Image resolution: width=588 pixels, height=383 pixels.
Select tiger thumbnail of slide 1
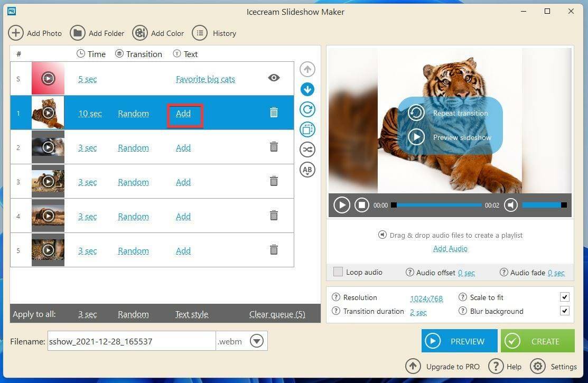click(48, 113)
